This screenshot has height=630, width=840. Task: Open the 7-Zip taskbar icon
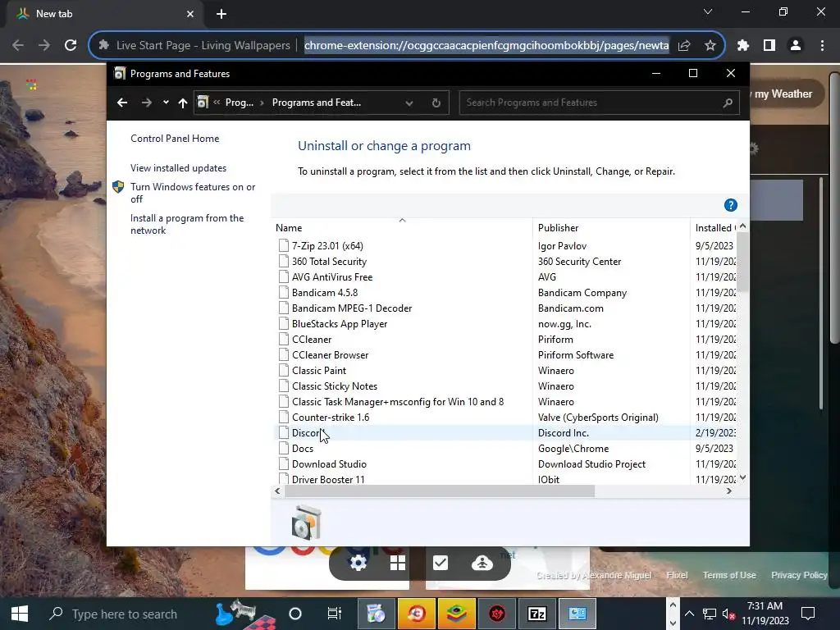click(x=536, y=614)
